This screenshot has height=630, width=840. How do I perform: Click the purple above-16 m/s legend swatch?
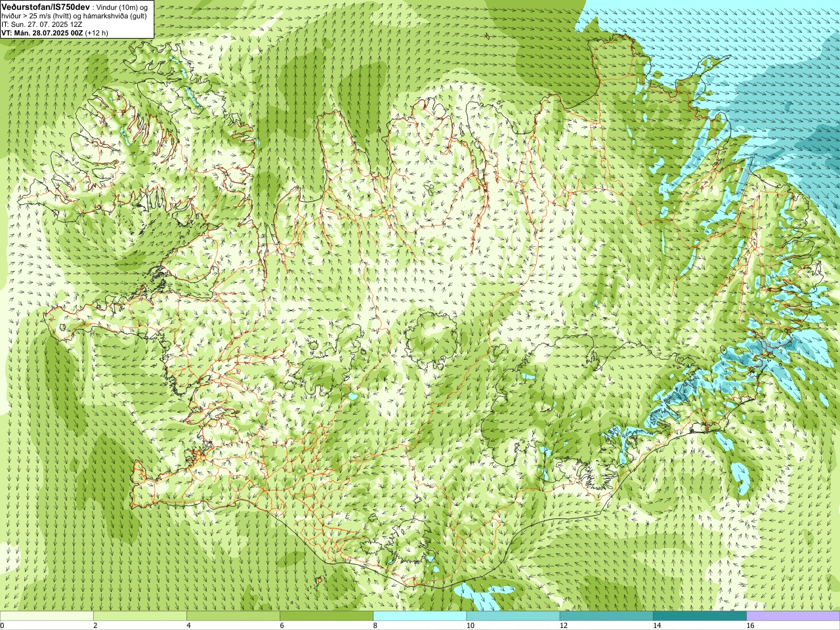point(793,616)
